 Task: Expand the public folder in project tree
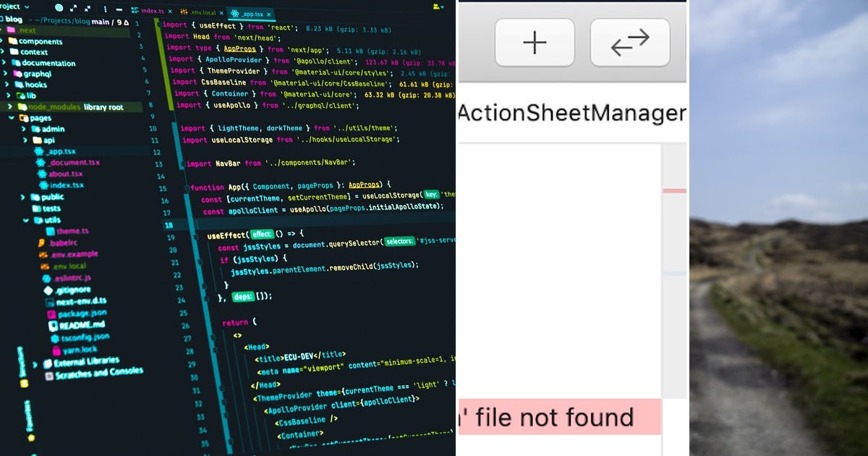tap(22, 197)
